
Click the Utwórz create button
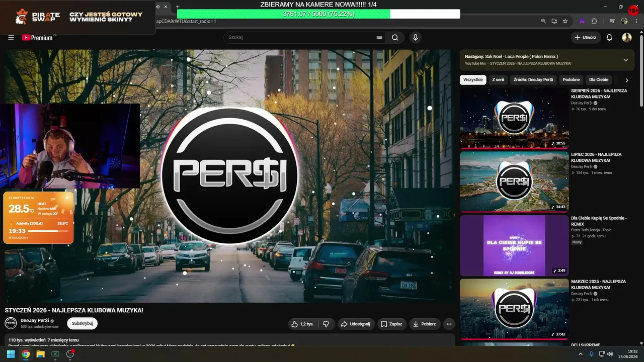(585, 37)
